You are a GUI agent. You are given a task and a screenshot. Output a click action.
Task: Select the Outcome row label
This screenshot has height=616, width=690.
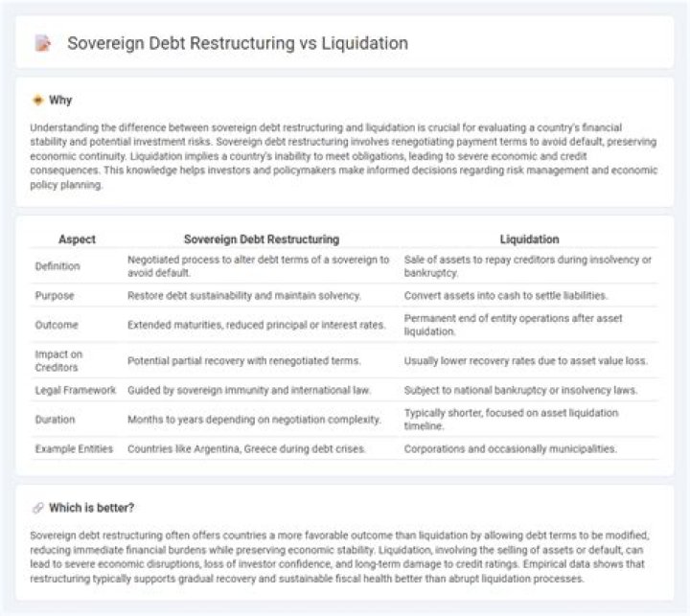pyautogui.click(x=57, y=325)
